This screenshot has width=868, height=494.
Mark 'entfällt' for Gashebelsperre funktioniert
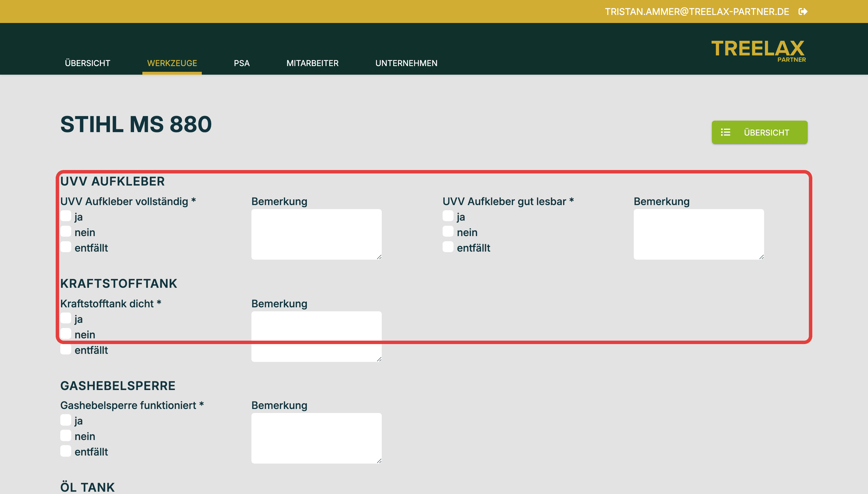[x=66, y=451]
